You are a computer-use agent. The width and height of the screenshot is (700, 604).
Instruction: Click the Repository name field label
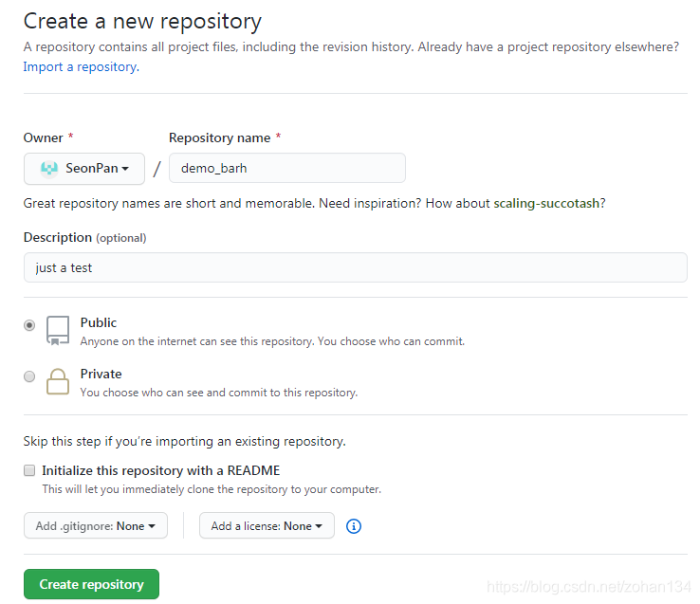tap(219, 137)
